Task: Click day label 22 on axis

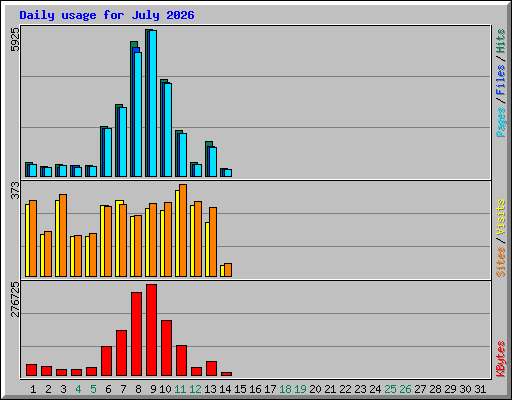Action: point(345,389)
